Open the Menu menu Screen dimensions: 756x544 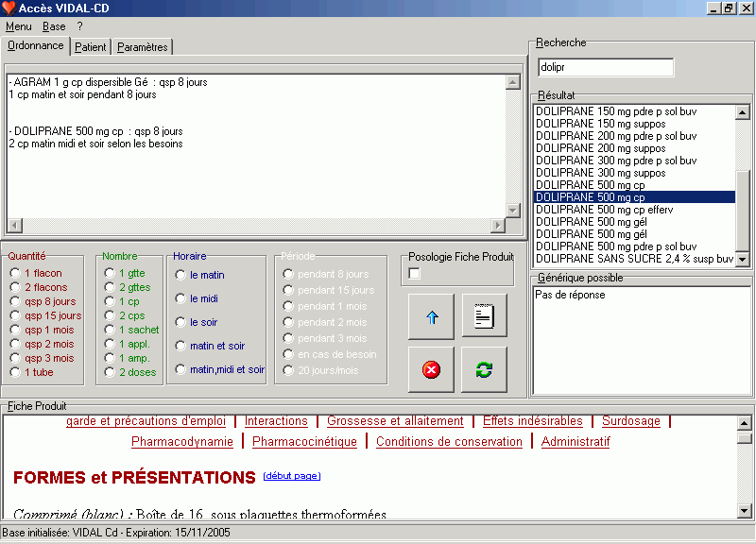coord(18,26)
